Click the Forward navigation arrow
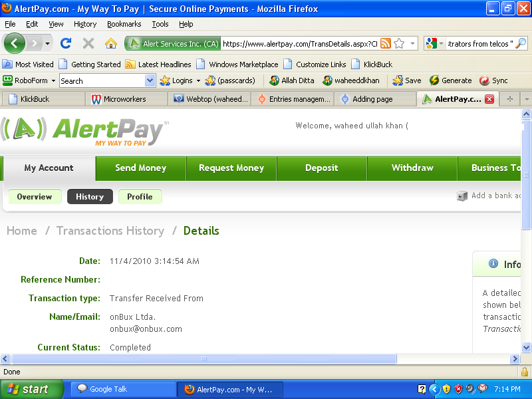 [x=35, y=43]
